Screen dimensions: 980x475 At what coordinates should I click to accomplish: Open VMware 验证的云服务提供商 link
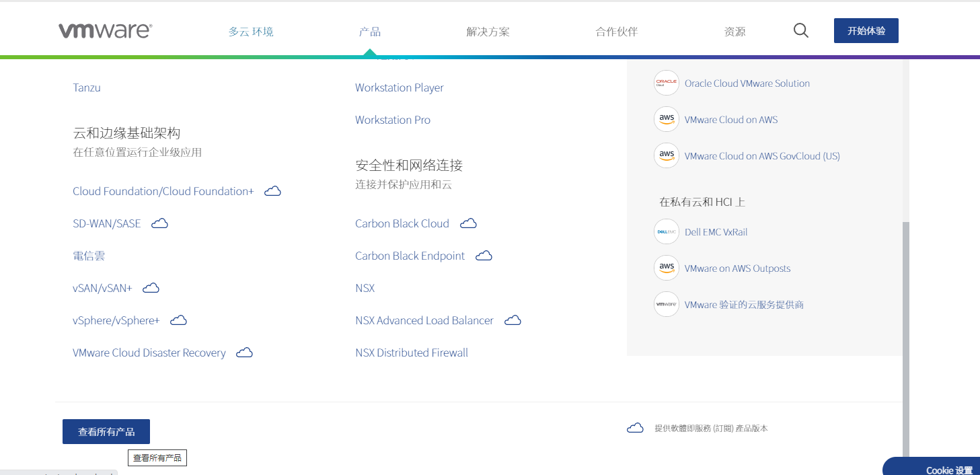[x=745, y=305]
